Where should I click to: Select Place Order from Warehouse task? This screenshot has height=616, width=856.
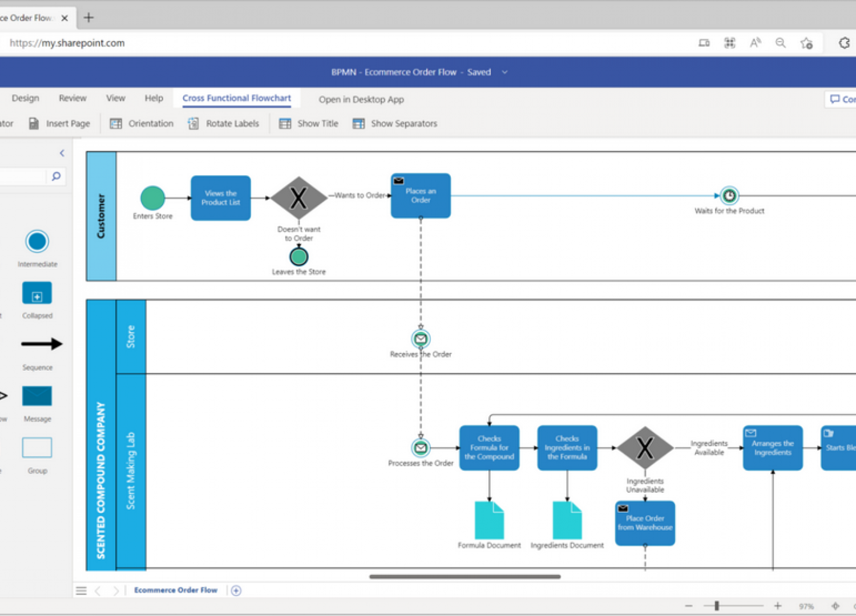[x=645, y=523]
